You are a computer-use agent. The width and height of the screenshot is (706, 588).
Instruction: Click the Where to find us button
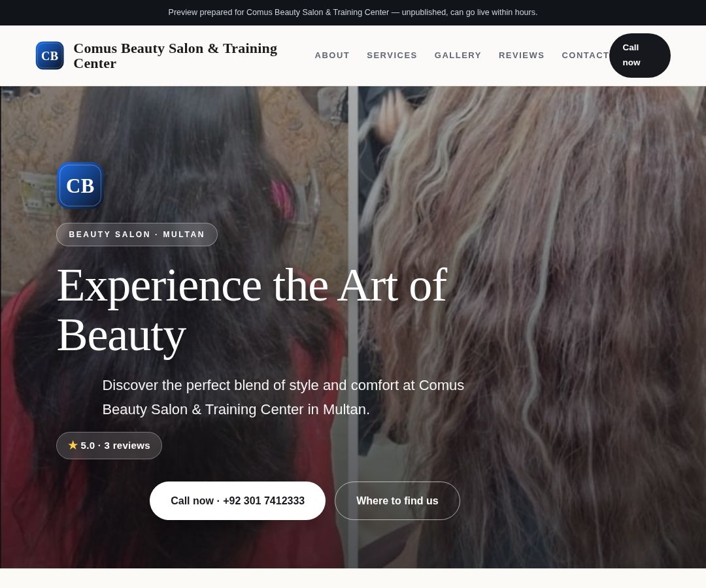(397, 500)
